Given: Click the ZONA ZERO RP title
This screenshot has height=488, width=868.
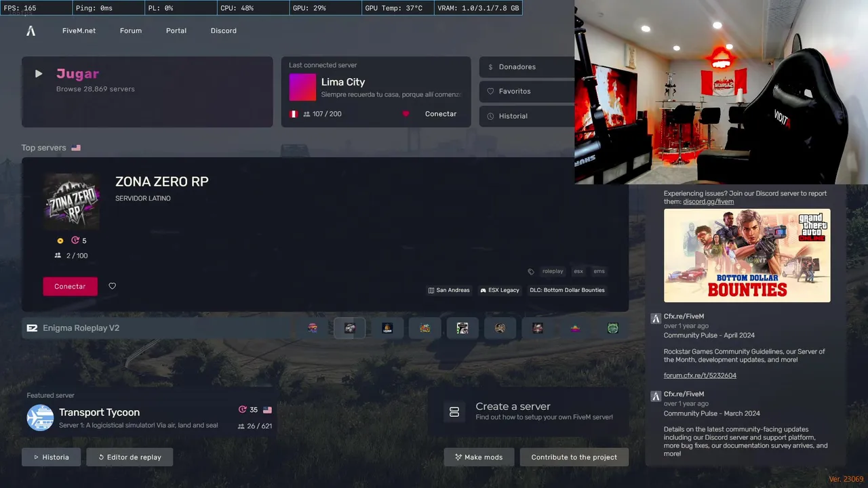Looking at the screenshot, I should [162, 182].
